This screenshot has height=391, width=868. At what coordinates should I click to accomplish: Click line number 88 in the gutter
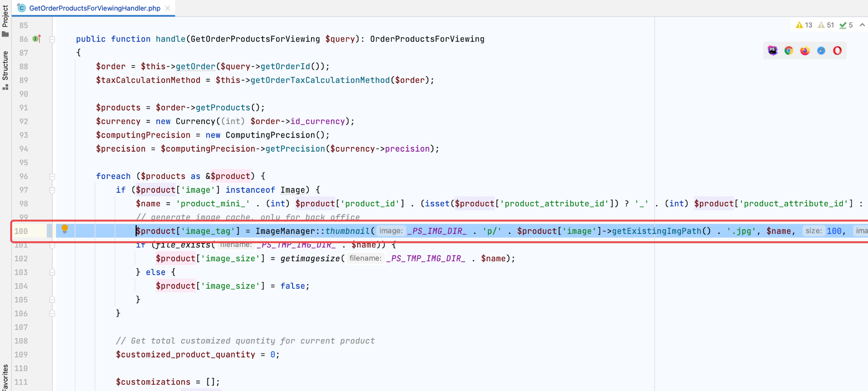tap(24, 67)
